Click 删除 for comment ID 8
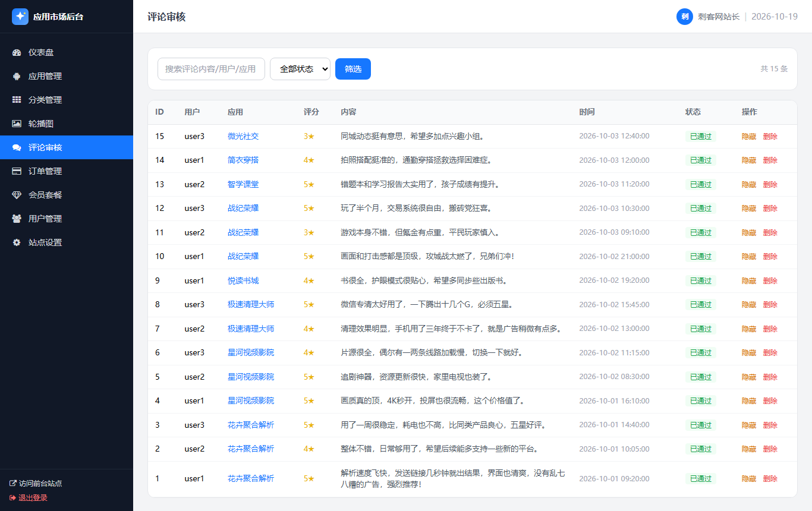The height and width of the screenshot is (511, 812). pos(770,304)
